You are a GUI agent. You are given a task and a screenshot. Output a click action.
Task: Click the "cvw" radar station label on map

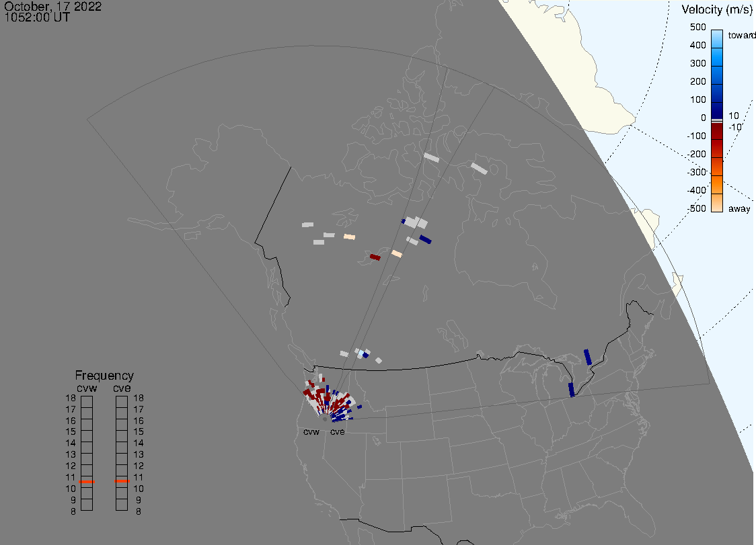coord(311,432)
